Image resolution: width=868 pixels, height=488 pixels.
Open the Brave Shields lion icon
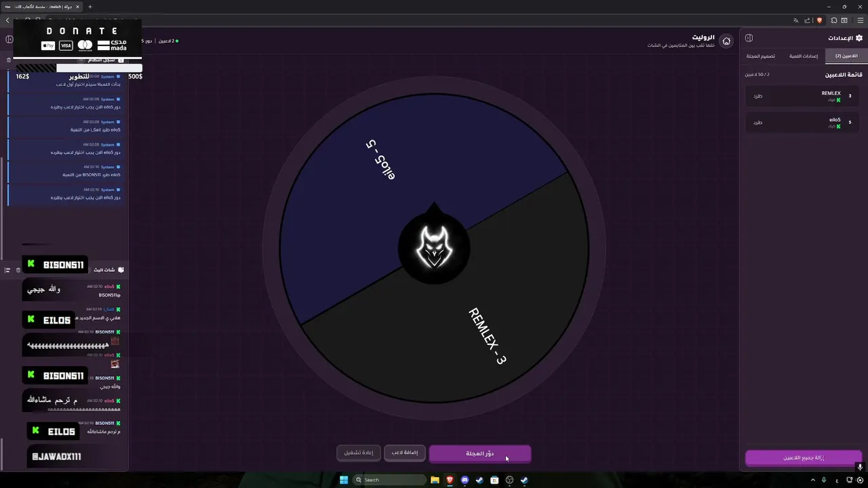pos(819,20)
